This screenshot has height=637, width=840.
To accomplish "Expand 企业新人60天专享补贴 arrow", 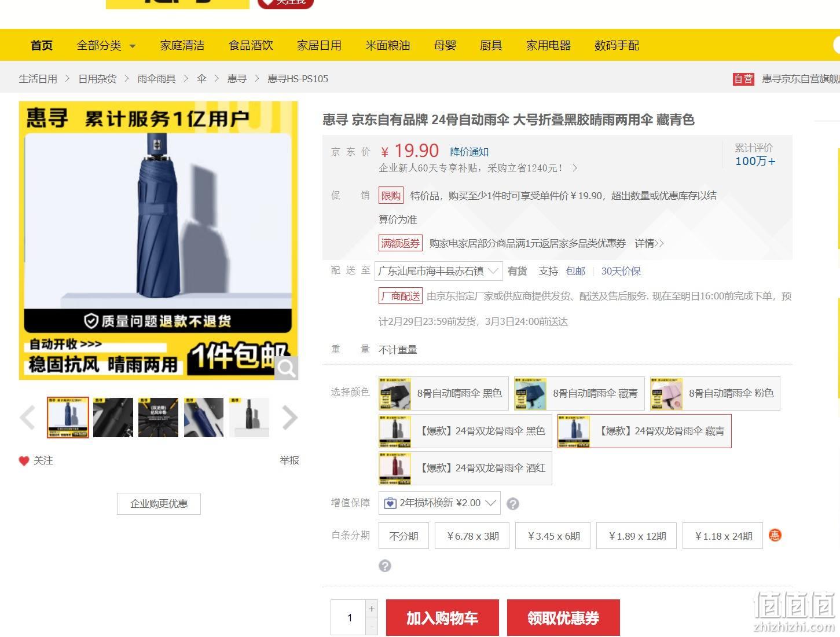I will pyautogui.click(x=575, y=168).
